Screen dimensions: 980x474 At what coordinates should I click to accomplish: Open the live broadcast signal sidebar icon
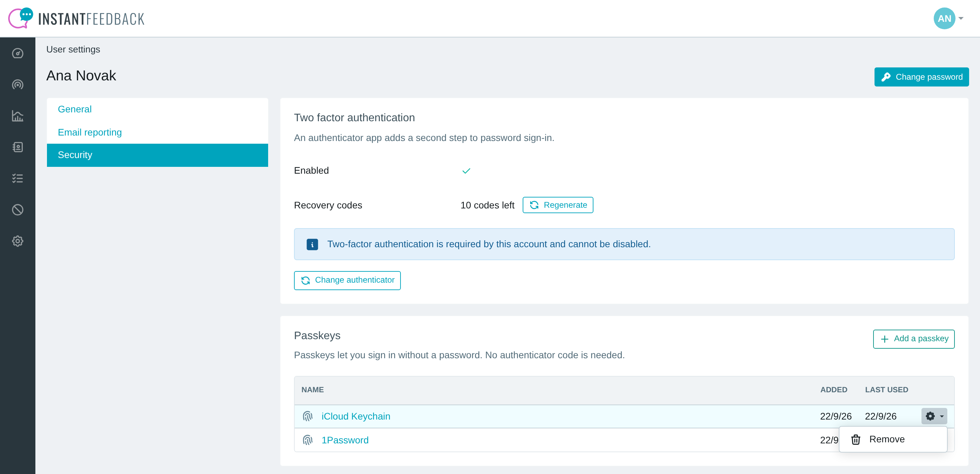pos(17,84)
